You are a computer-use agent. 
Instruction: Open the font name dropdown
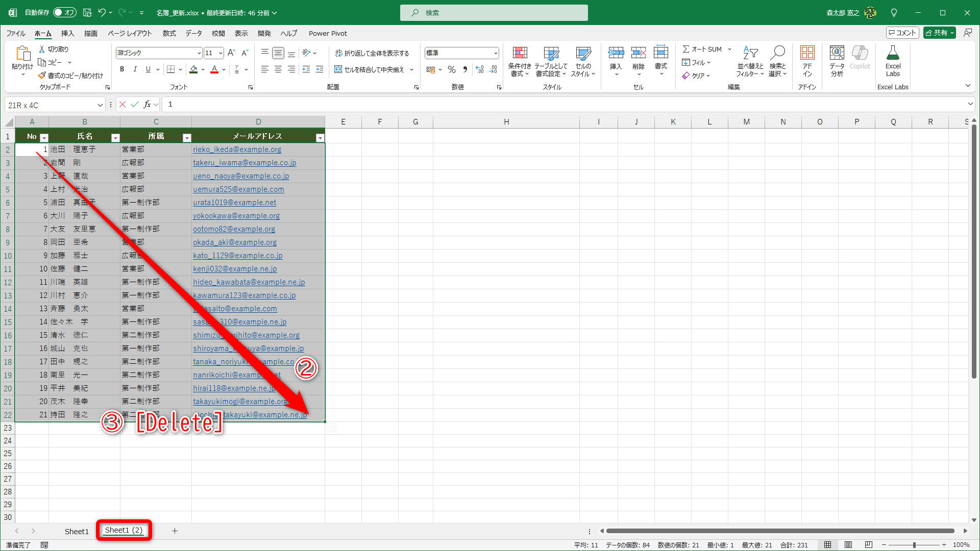199,53
